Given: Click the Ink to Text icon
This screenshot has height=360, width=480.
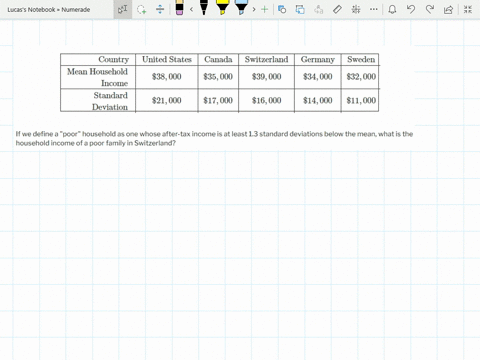Looking at the screenshot, I should (x=319, y=9).
